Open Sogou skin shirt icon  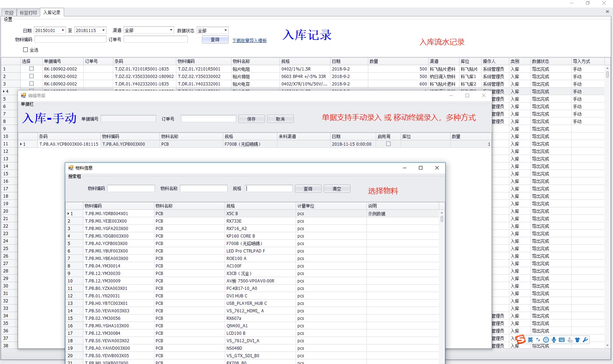(577, 340)
